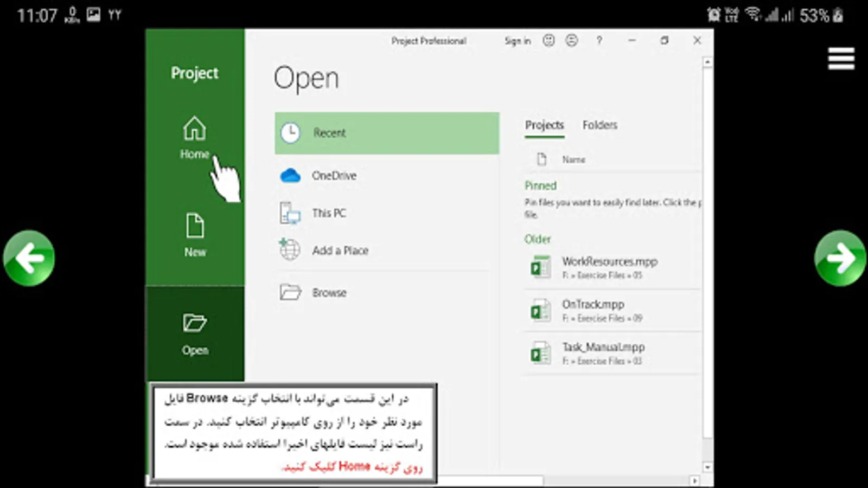Viewport: 868px width, 488px height.
Task: Select Open in the green sidebar
Action: coord(195,334)
